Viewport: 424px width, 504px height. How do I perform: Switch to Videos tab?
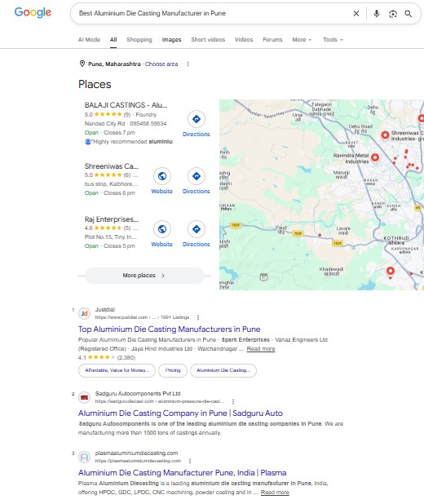[244, 39]
